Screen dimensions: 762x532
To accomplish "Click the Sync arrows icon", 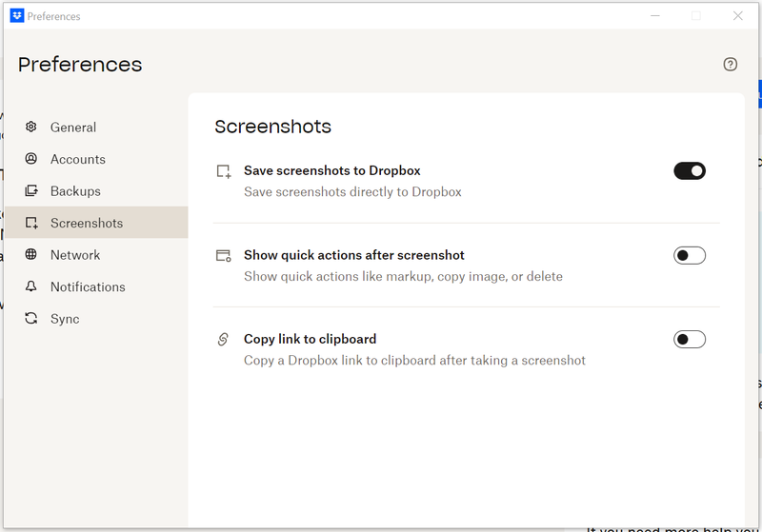I will pyautogui.click(x=31, y=319).
